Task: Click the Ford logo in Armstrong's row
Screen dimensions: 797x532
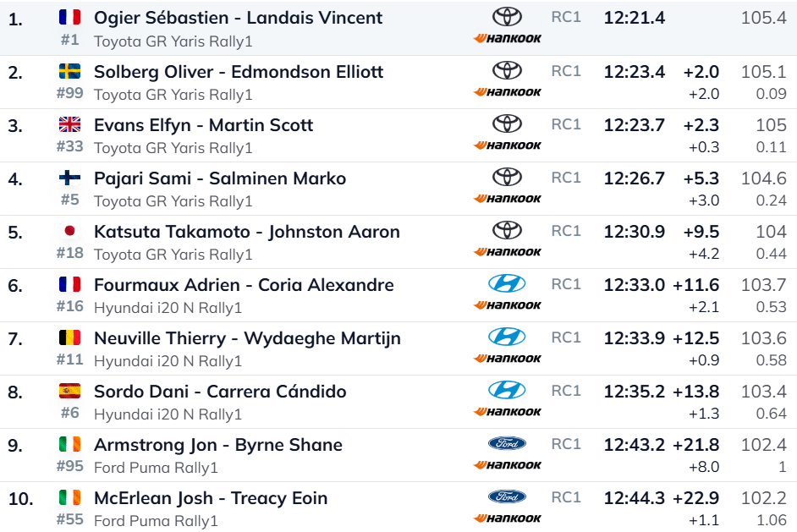Action: (507, 444)
